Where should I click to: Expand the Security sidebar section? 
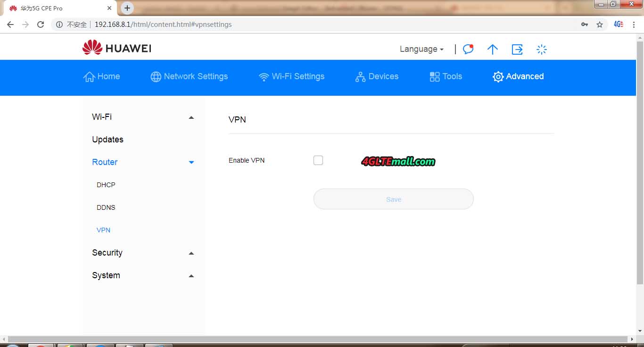pyautogui.click(x=191, y=253)
